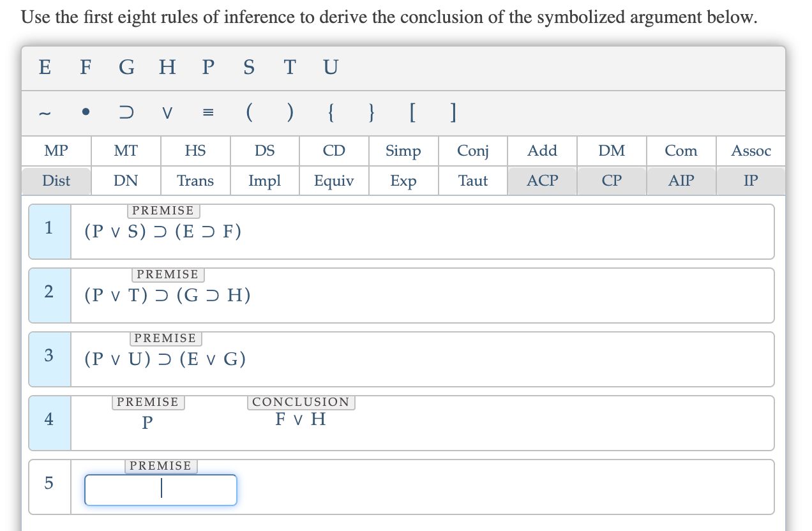Click the premise entry field on line 5
The width and height of the screenshot is (812, 531).
pyautogui.click(x=160, y=490)
